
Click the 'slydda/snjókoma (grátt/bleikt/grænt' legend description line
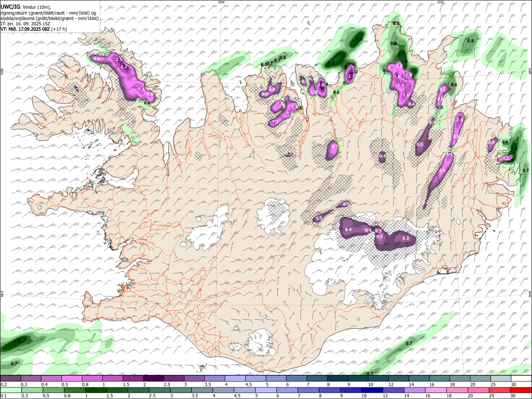(49, 18)
